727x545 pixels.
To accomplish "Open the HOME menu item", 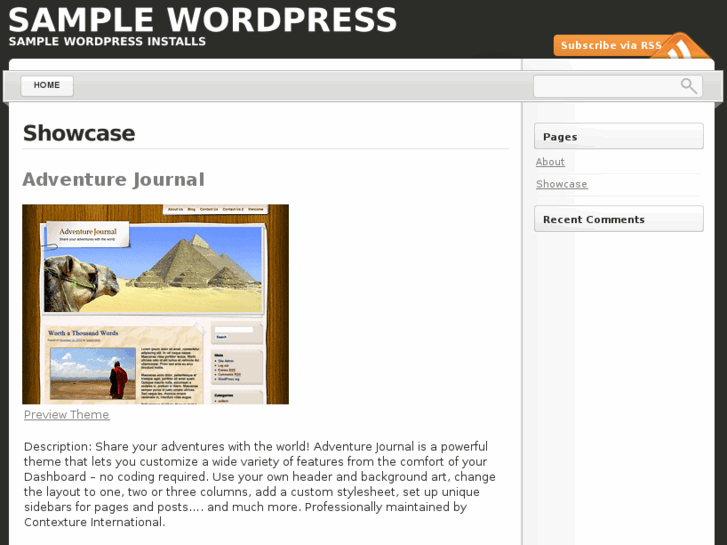I will coord(47,85).
